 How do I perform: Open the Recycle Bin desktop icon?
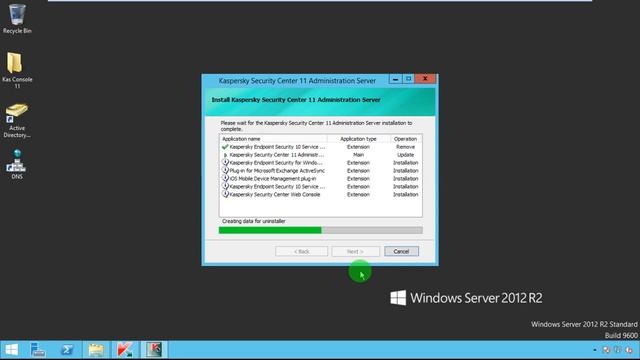(x=17, y=18)
